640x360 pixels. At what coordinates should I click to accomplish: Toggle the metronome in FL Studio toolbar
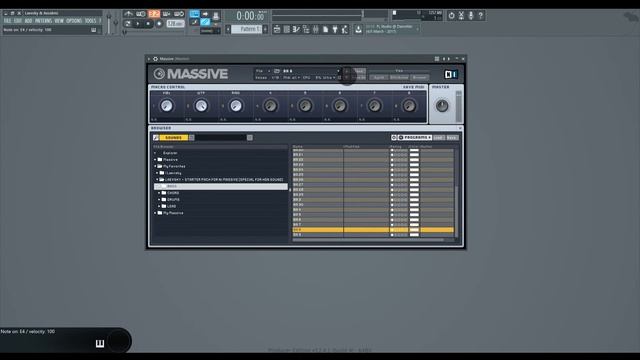[x=129, y=14]
